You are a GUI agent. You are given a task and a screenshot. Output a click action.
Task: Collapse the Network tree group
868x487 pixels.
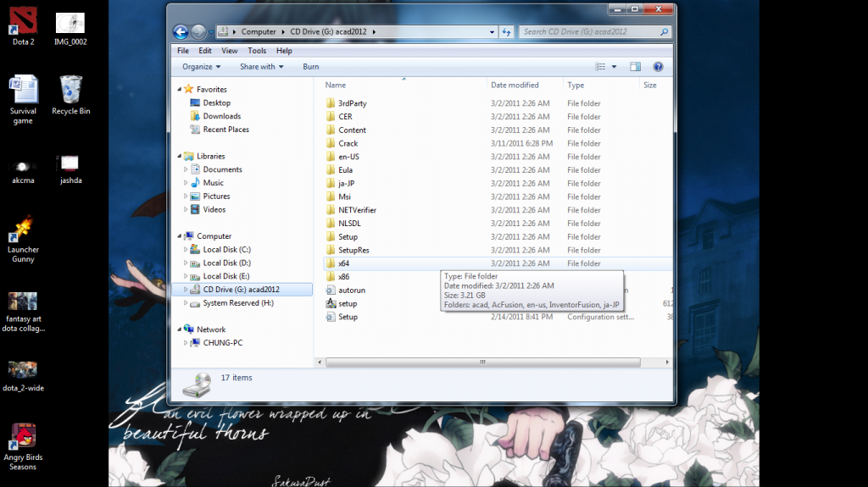click(x=180, y=329)
